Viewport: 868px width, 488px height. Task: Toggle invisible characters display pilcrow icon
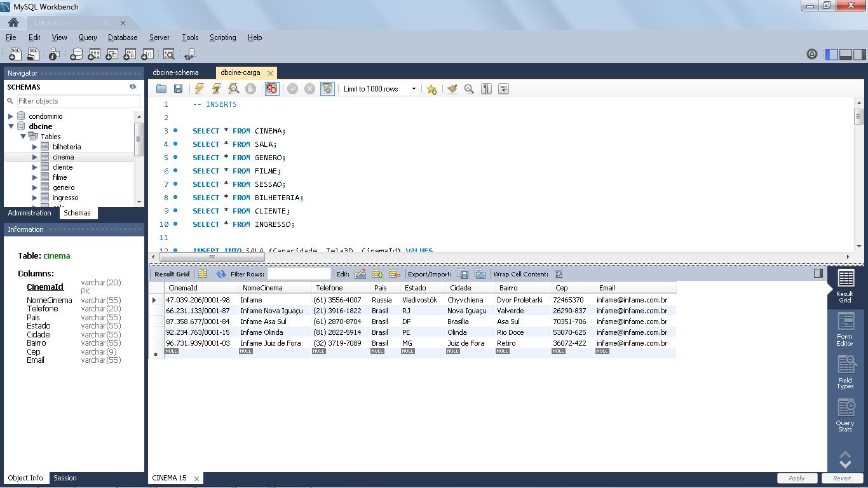[486, 89]
